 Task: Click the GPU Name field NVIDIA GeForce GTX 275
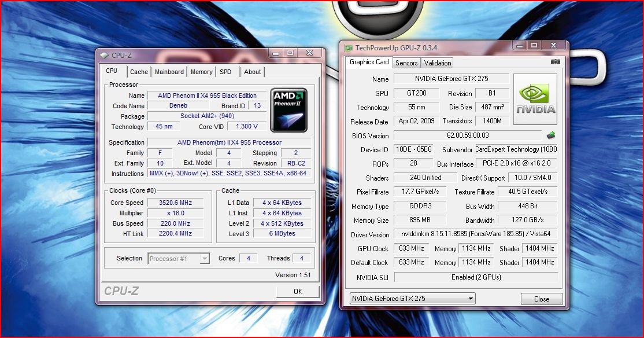click(451, 79)
